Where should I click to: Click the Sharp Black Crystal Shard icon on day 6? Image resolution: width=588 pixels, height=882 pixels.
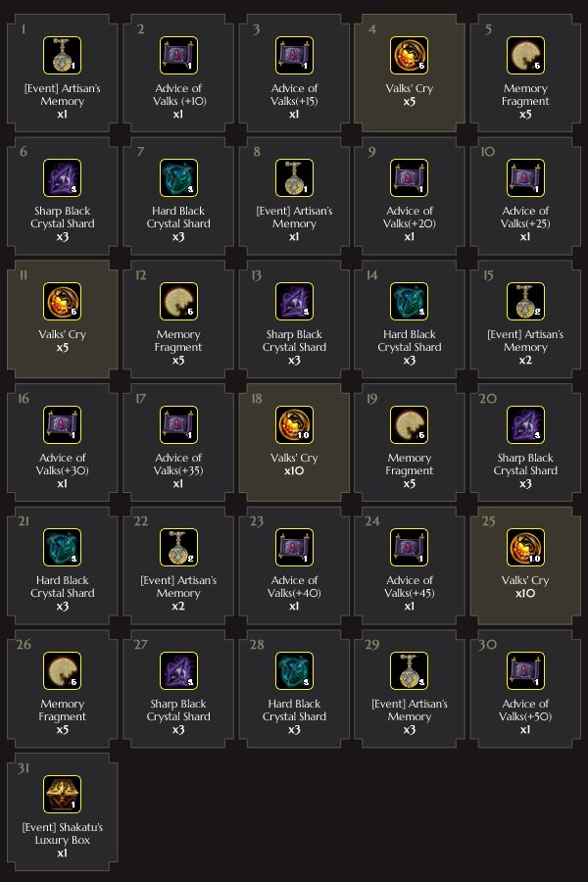63,177
